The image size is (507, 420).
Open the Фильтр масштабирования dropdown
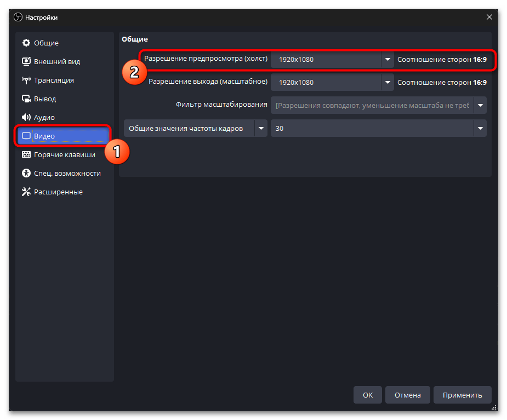480,106
